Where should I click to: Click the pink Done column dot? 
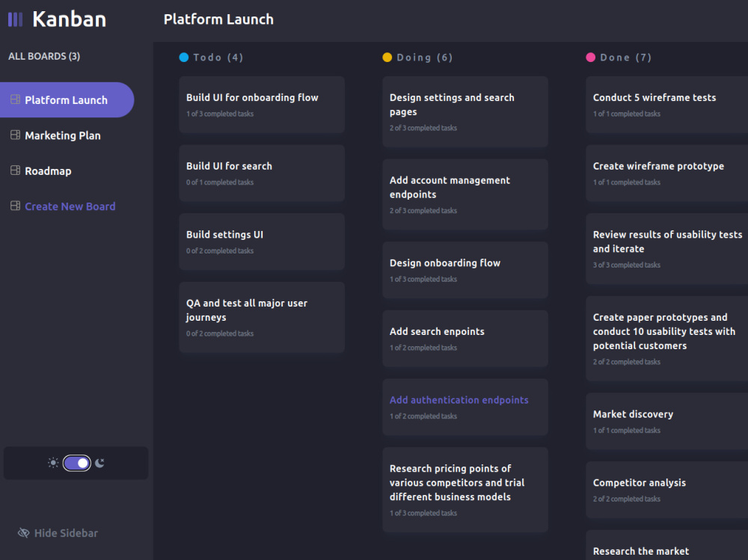point(591,58)
